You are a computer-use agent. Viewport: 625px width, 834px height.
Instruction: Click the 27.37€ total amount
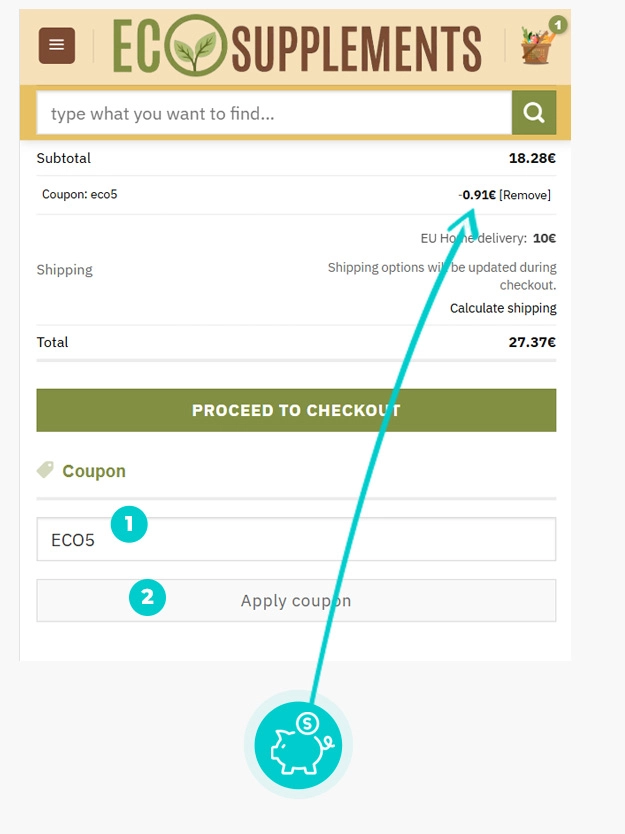coord(532,342)
